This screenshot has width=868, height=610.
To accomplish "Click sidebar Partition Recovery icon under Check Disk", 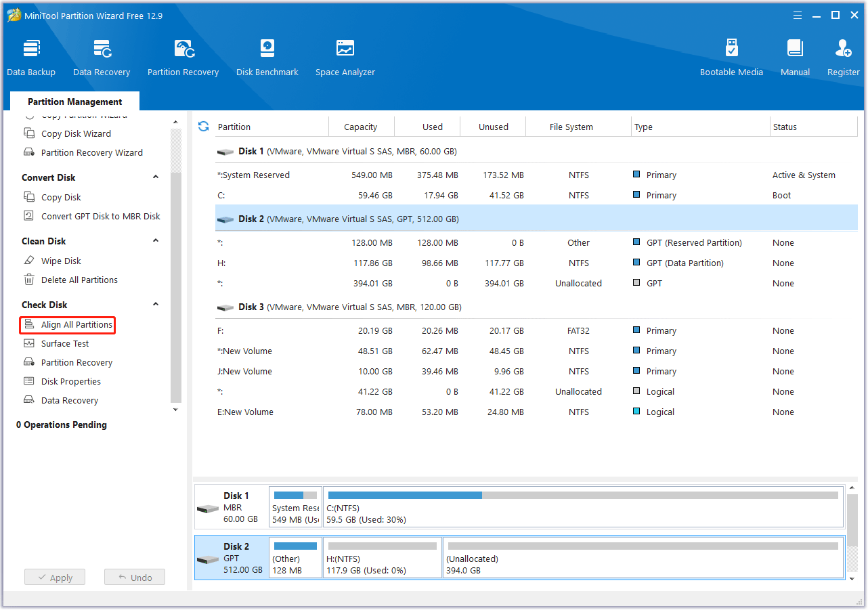I will pyautogui.click(x=29, y=362).
